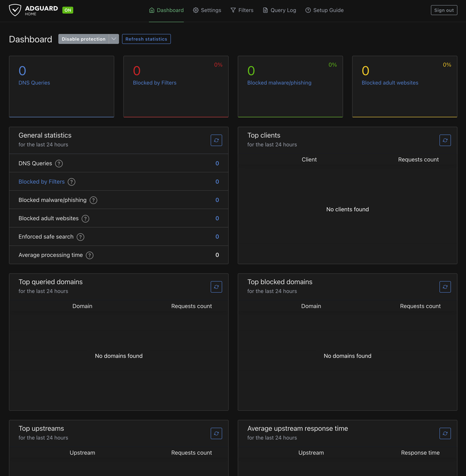Refresh the Top blocked domains panel
This screenshot has width=466, height=476.
[x=445, y=286]
